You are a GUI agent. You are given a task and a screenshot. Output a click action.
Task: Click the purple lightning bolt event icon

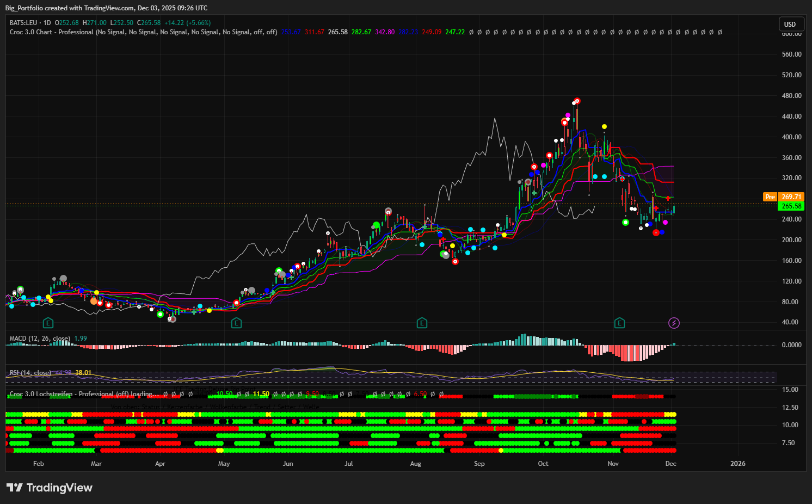(674, 323)
